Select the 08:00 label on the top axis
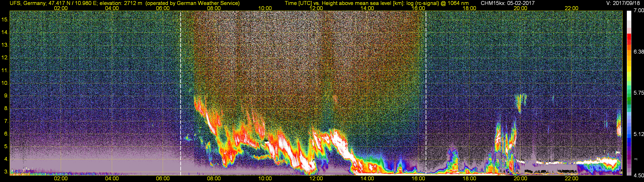This screenshot has height=182, width=644. coord(214,8)
